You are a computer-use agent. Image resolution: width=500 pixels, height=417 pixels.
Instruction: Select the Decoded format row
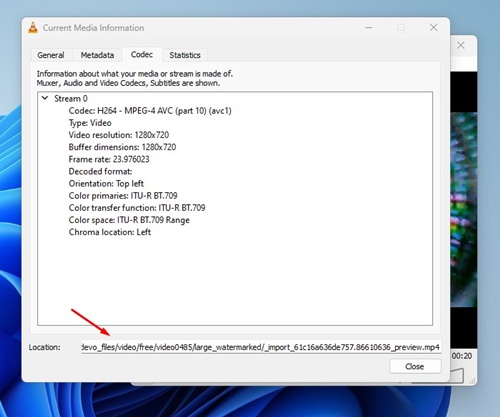pyautogui.click(x=100, y=171)
